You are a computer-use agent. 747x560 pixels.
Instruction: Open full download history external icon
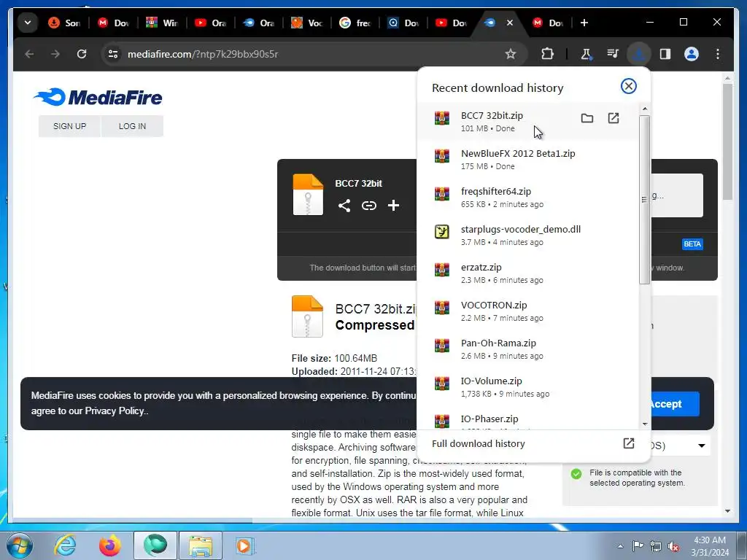tap(628, 443)
